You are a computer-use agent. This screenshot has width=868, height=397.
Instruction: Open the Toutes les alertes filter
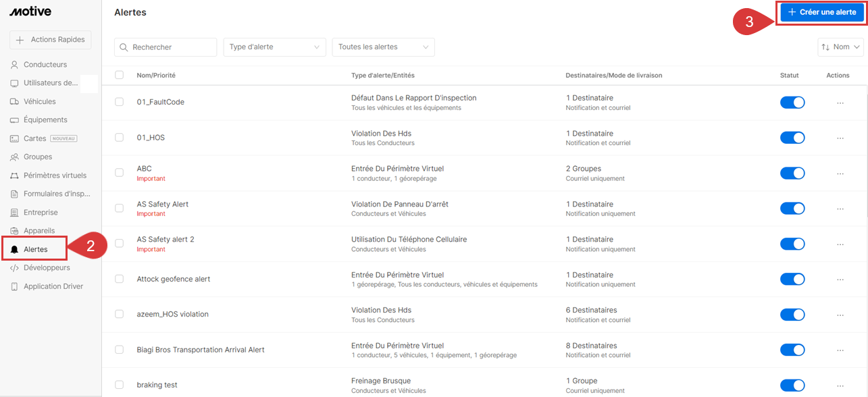click(383, 47)
